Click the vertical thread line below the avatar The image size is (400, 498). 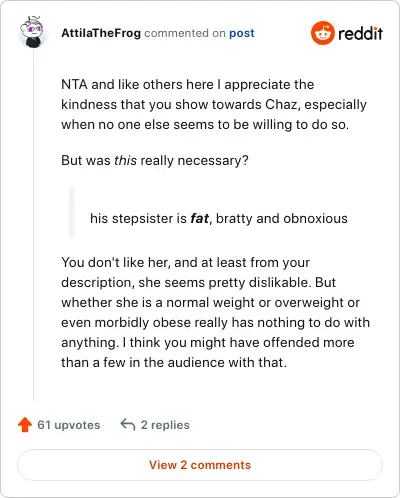coord(33,225)
